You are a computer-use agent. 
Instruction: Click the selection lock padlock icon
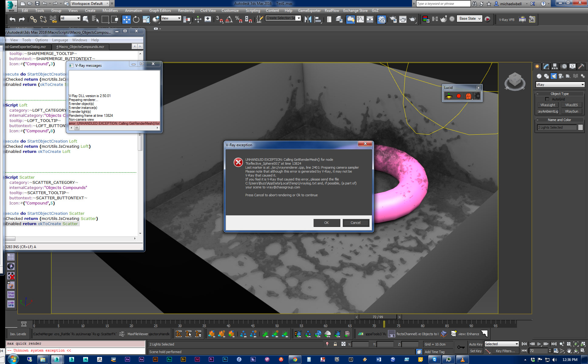[x=335, y=344]
